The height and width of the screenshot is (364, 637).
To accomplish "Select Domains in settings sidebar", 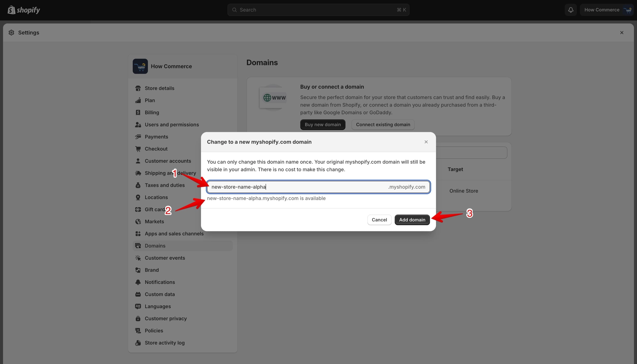I will (x=183, y=246).
